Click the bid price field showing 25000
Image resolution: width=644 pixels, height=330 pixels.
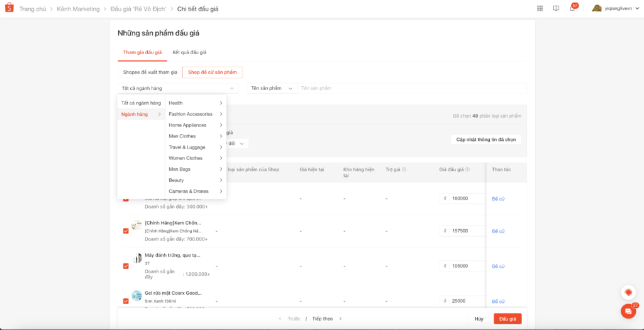pos(462,301)
